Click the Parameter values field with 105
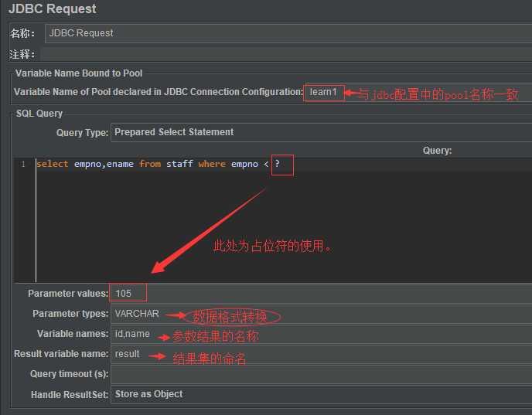The width and height of the screenshot is (532, 415). click(322, 293)
